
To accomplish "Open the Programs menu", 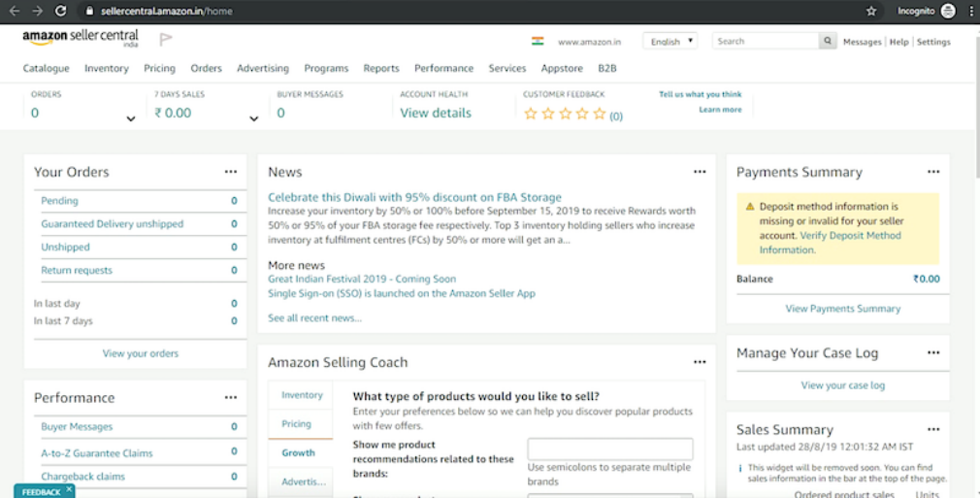I will [x=326, y=68].
